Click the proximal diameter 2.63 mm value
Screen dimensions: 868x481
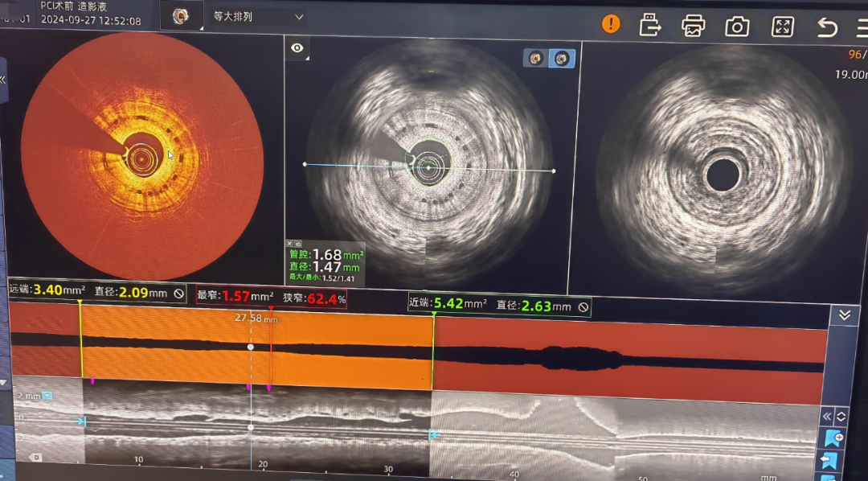(534, 306)
